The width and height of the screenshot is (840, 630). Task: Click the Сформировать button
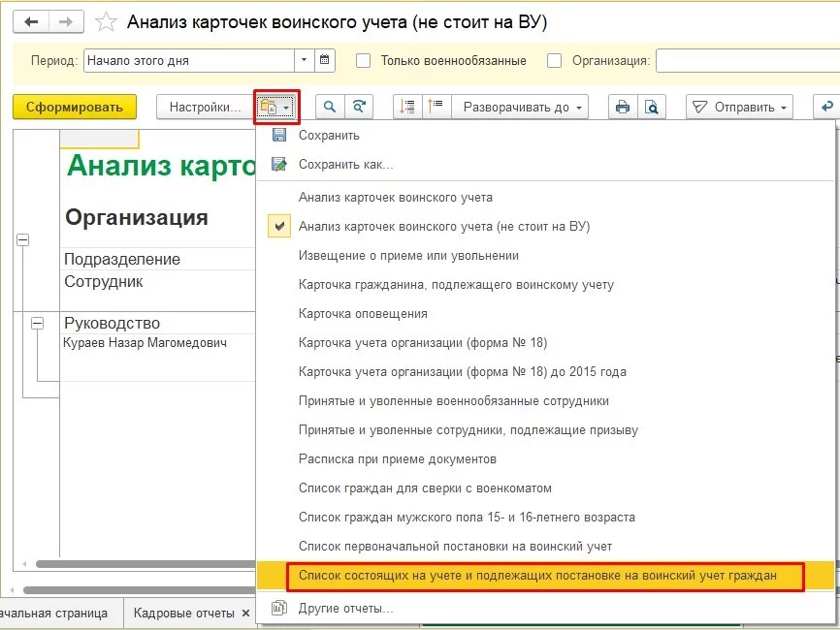tap(75, 107)
